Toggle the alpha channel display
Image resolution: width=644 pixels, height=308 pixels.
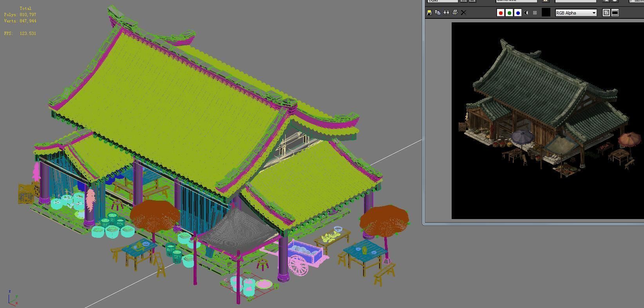(x=526, y=13)
